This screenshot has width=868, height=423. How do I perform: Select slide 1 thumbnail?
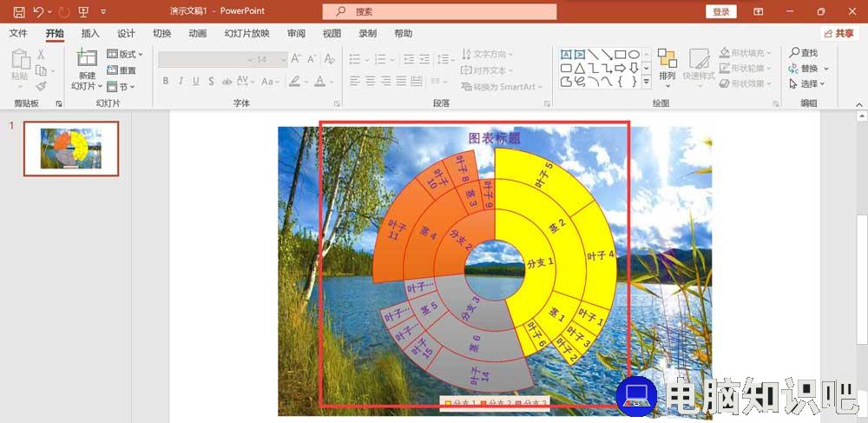71,149
